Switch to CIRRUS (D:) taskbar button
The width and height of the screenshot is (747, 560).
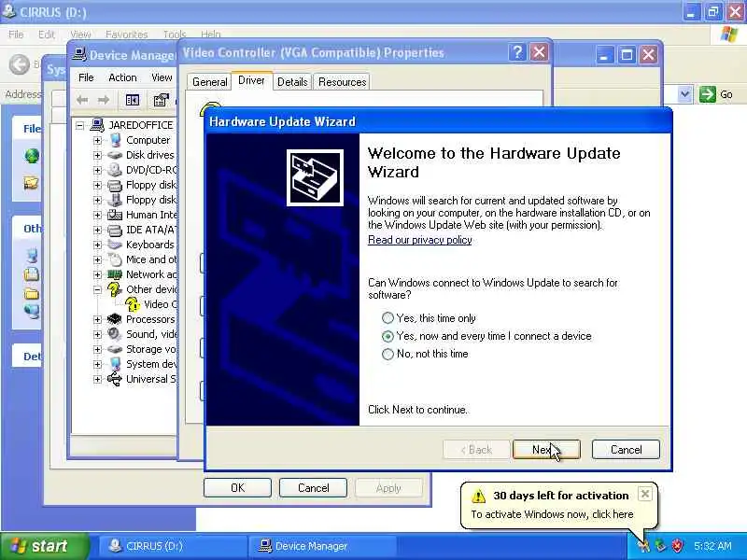[x=172, y=546]
